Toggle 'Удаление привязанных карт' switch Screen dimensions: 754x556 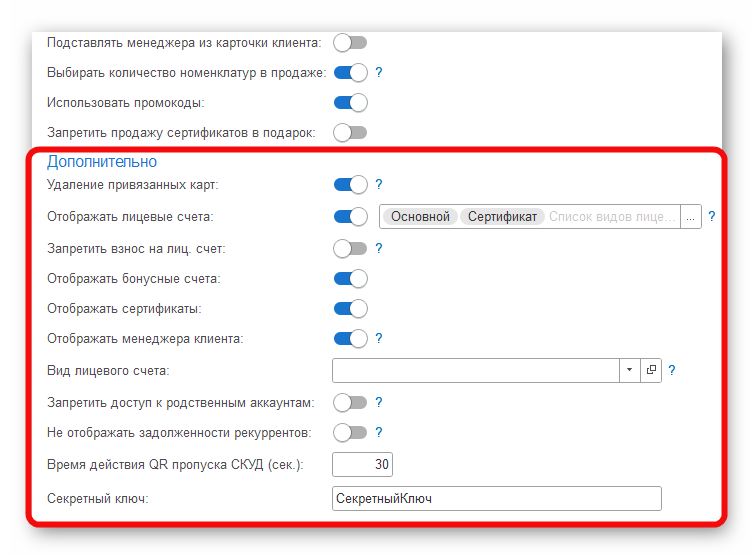coord(351,185)
